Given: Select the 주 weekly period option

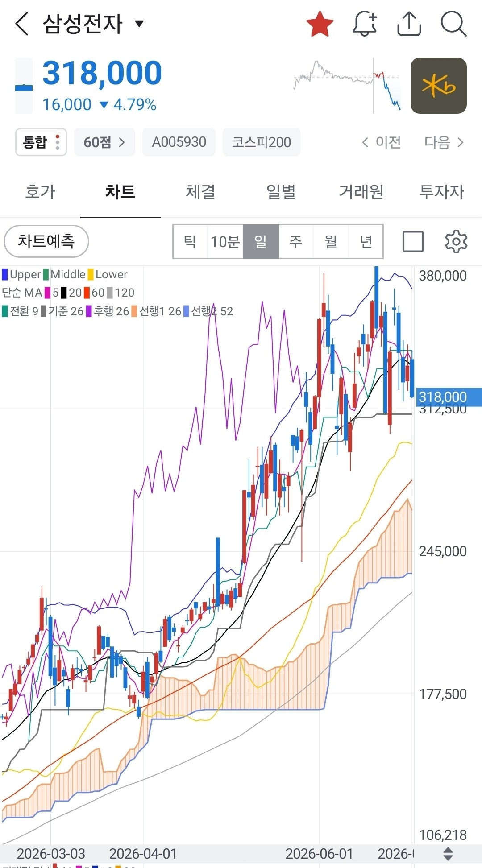Looking at the screenshot, I should tap(296, 242).
